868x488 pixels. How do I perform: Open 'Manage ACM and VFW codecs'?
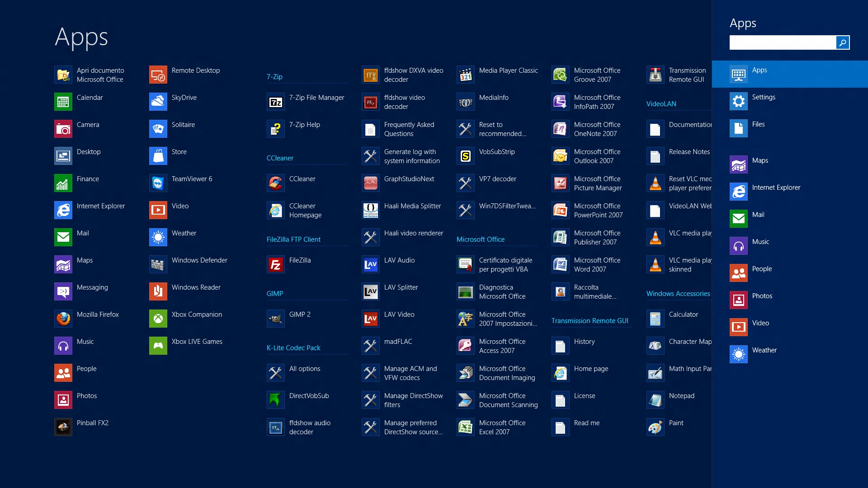[402, 373]
